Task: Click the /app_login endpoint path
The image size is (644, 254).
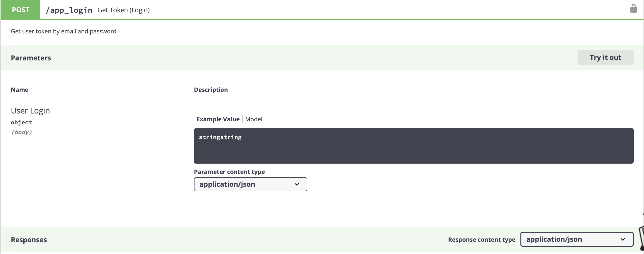Action: pos(69,10)
